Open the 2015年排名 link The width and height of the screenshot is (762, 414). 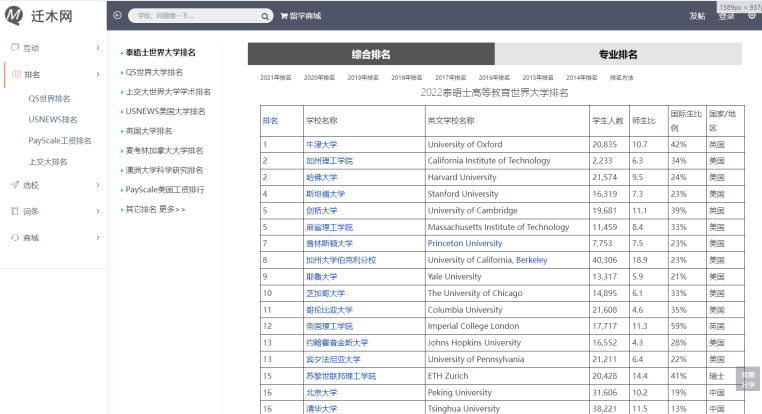(538, 77)
